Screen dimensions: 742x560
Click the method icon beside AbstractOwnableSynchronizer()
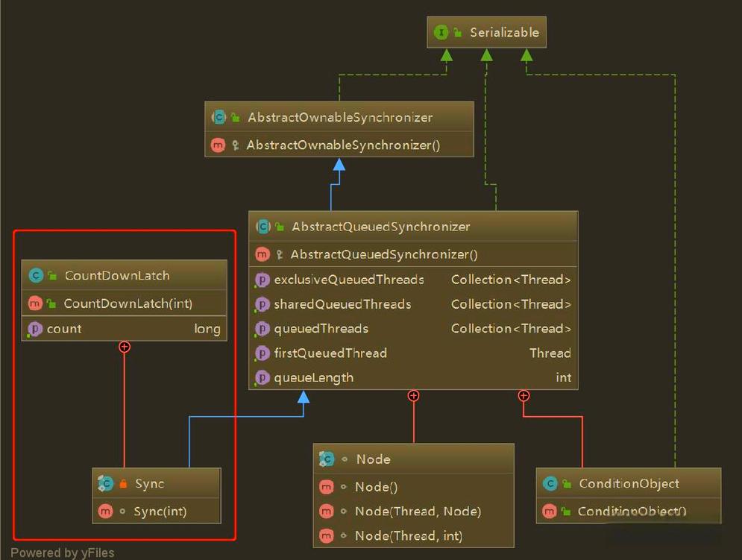[218, 145]
